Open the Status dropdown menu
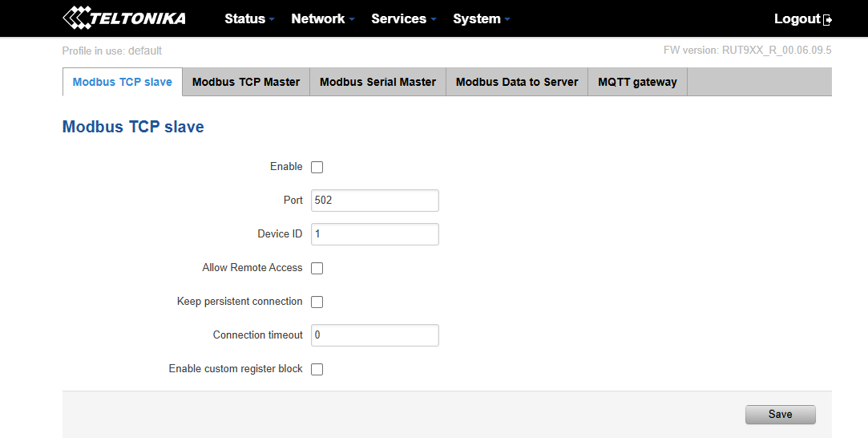The width and height of the screenshot is (868, 438). [x=249, y=18]
